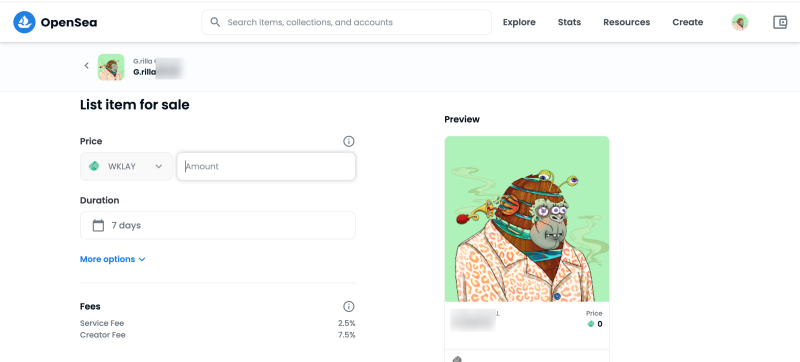Open the wallet icon in header
Screen dimensions: 800x362
pyautogui.click(x=780, y=22)
